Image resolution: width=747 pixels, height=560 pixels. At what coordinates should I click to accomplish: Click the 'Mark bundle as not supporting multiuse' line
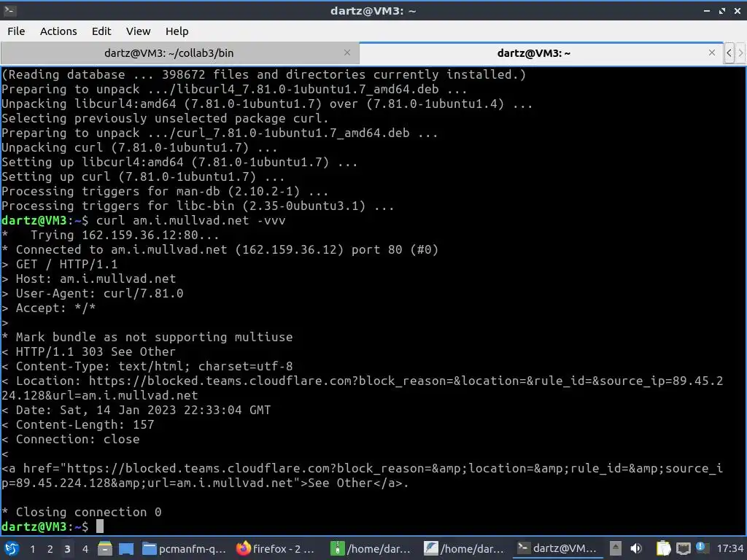[x=155, y=337]
